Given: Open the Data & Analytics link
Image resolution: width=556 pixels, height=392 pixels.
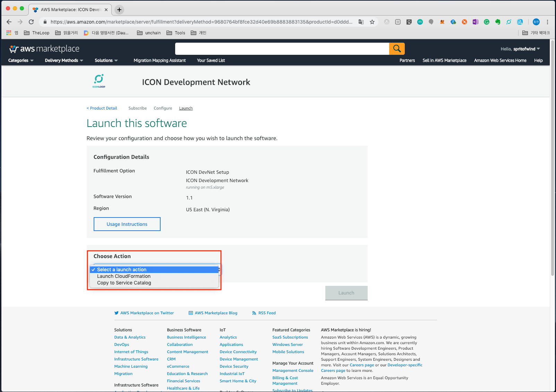Looking at the screenshot, I should [x=130, y=337].
